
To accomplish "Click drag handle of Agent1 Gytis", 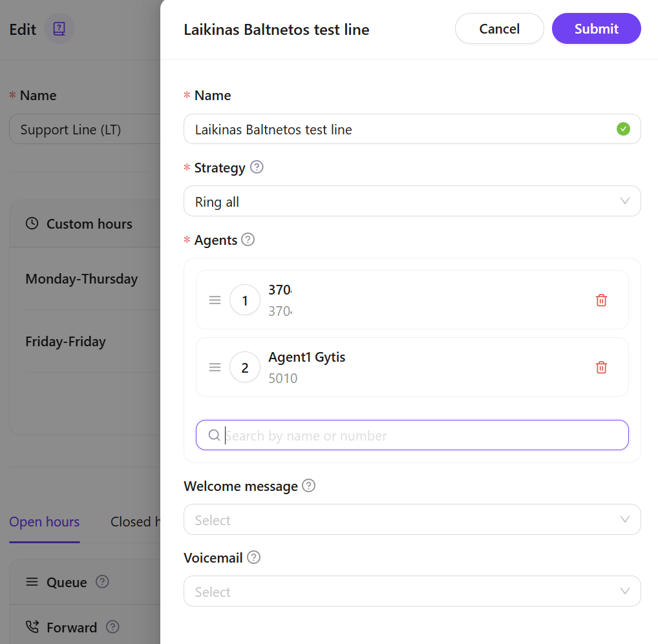I will [x=215, y=368].
